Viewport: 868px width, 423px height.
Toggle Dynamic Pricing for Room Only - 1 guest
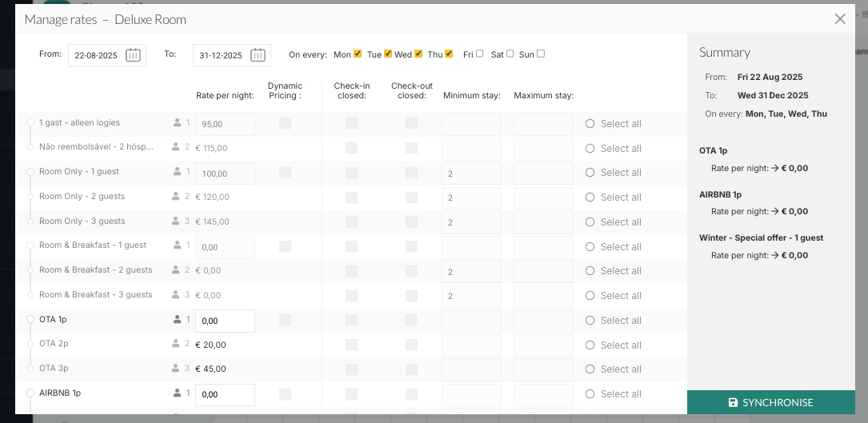click(x=285, y=173)
